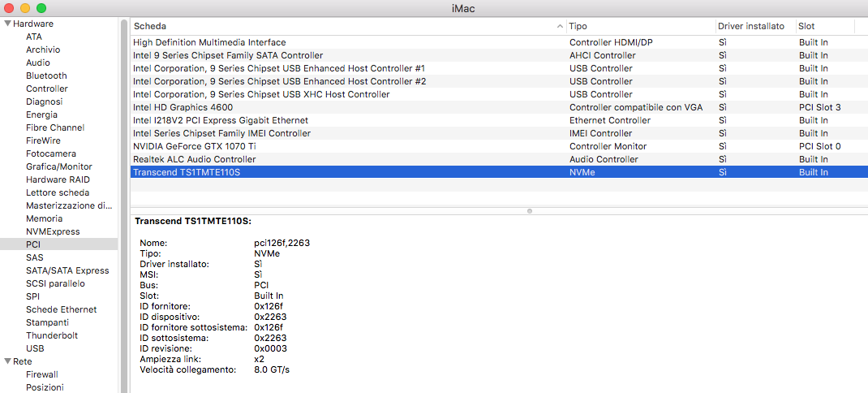Image resolution: width=868 pixels, height=393 pixels.
Task: Open Fotocamera in the sidebar
Action: pos(51,153)
